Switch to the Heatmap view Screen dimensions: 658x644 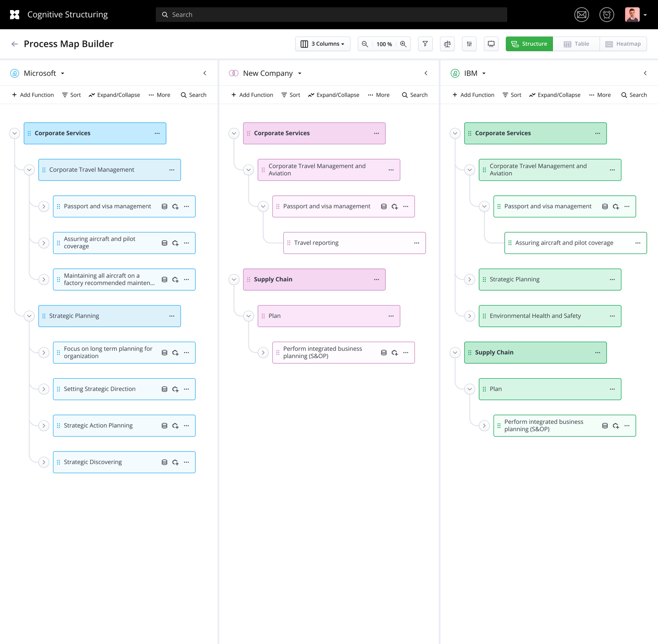click(x=623, y=44)
